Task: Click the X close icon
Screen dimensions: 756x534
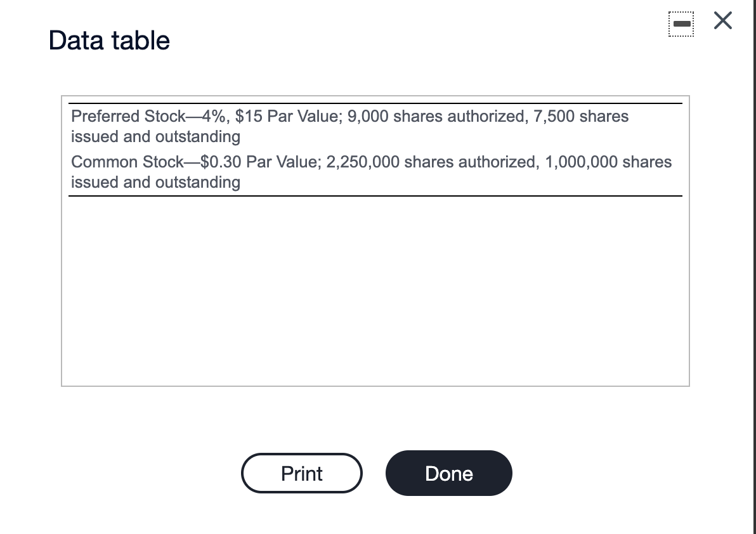Action: (722, 21)
